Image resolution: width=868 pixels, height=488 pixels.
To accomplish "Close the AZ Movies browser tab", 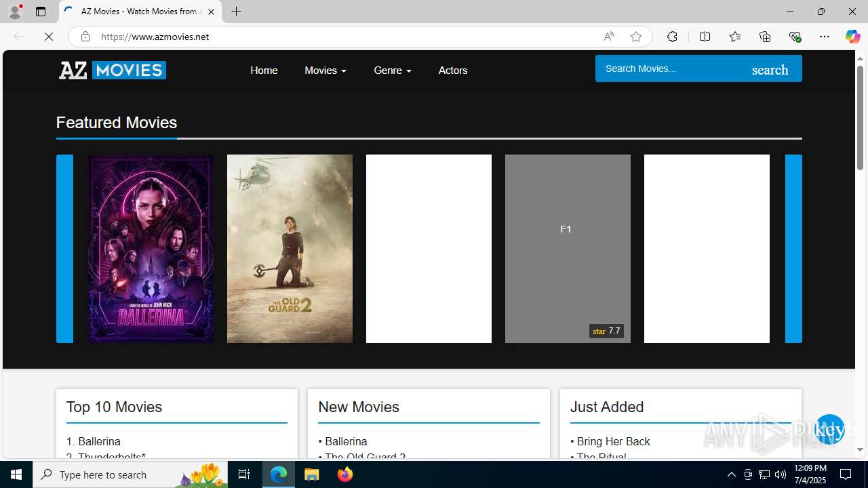I will click(x=211, y=12).
